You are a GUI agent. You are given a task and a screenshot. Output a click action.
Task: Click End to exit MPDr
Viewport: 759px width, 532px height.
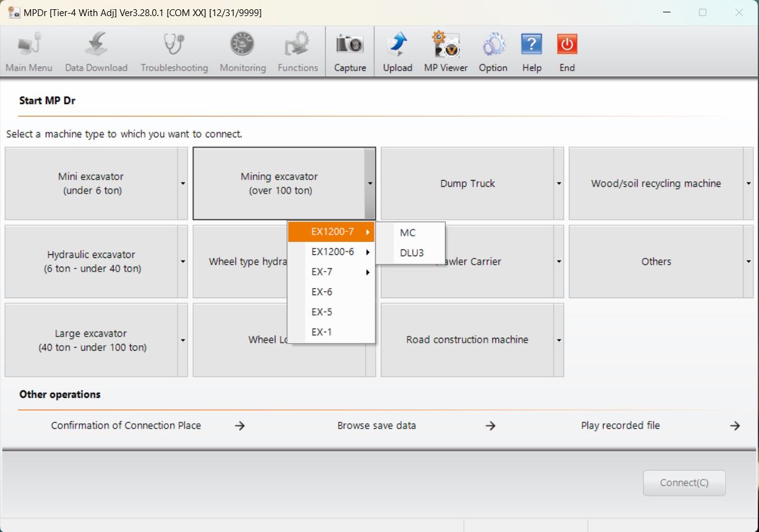[x=566, y=51]
